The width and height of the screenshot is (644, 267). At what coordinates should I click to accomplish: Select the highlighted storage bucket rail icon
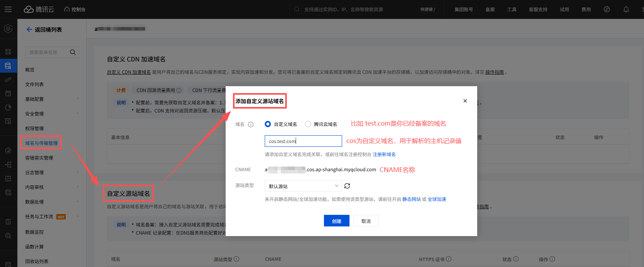[8, 66]
